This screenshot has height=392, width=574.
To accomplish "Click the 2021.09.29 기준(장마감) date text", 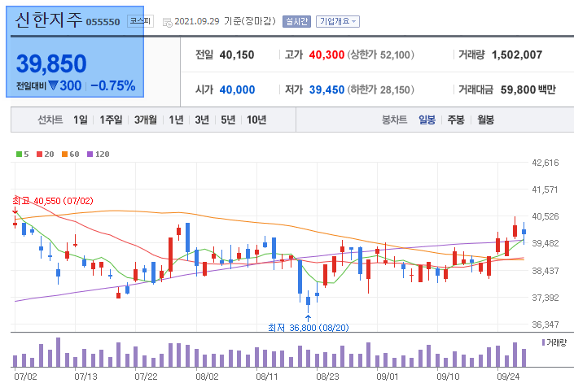I will pyautogui.click(x=225, y=21).
